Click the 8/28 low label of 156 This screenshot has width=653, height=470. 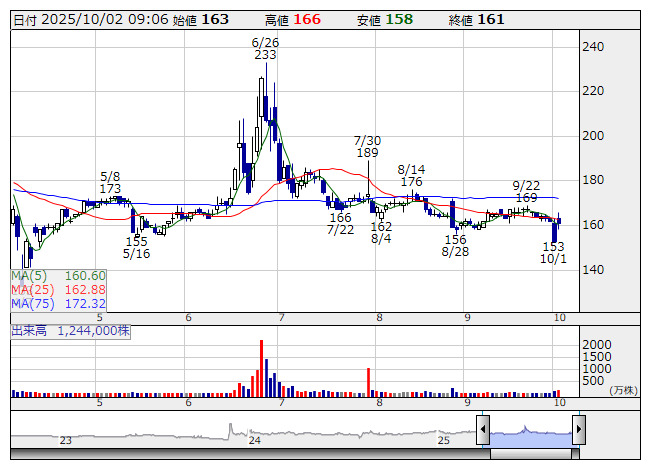tap(456, 246)
